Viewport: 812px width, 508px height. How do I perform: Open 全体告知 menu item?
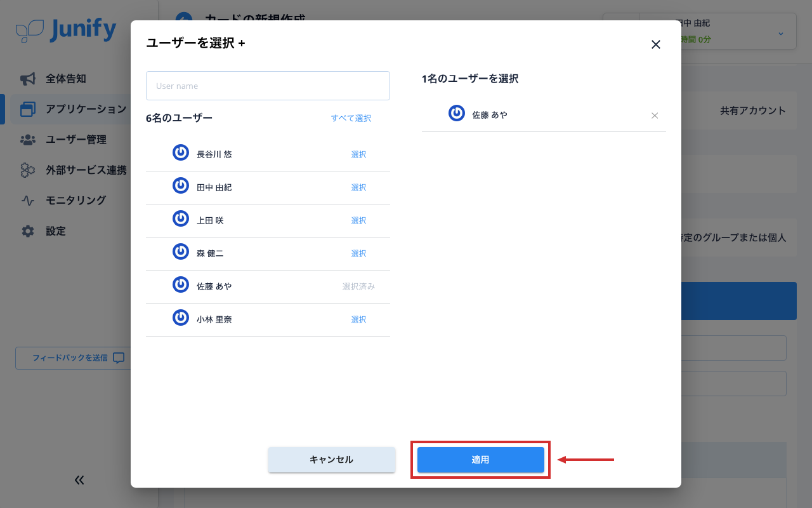point(66,79)
